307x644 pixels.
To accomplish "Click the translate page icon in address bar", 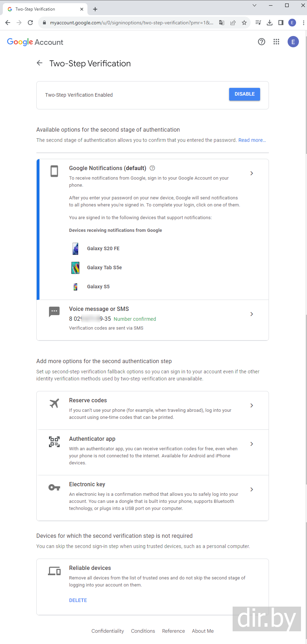I will click(222, 23).
